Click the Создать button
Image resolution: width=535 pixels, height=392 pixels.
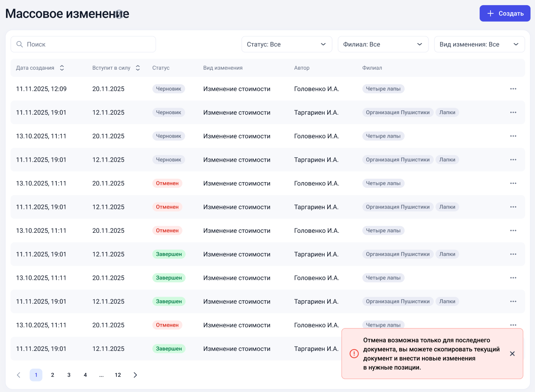click(x=505, y=13)
